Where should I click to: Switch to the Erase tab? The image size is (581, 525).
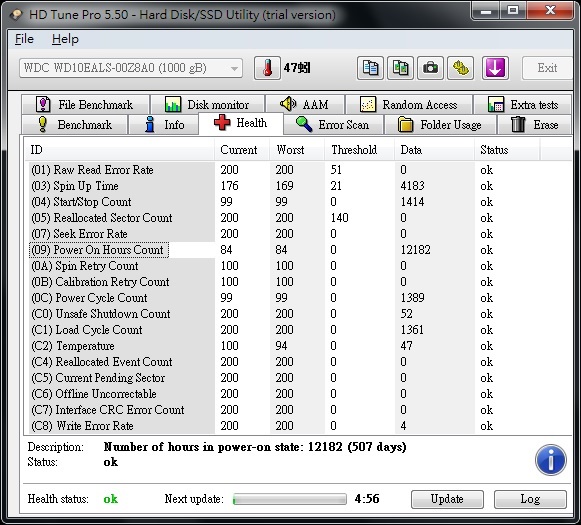535,124
